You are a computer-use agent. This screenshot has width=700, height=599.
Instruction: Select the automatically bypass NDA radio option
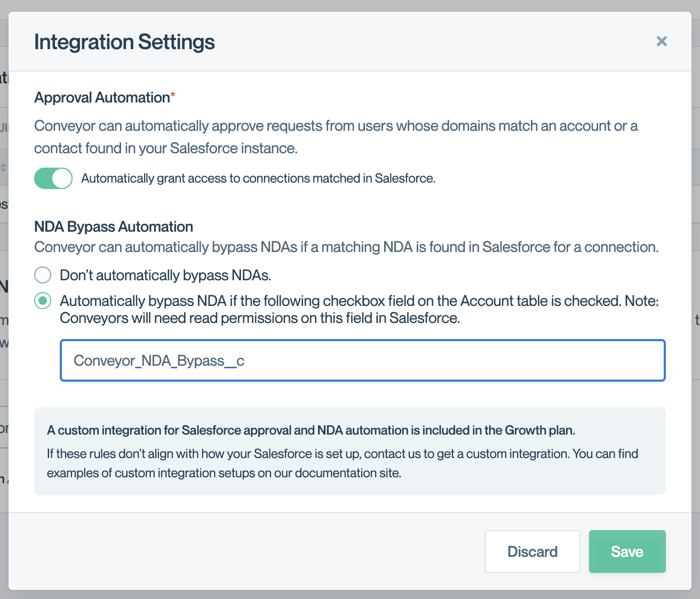(x=43, y=301)
